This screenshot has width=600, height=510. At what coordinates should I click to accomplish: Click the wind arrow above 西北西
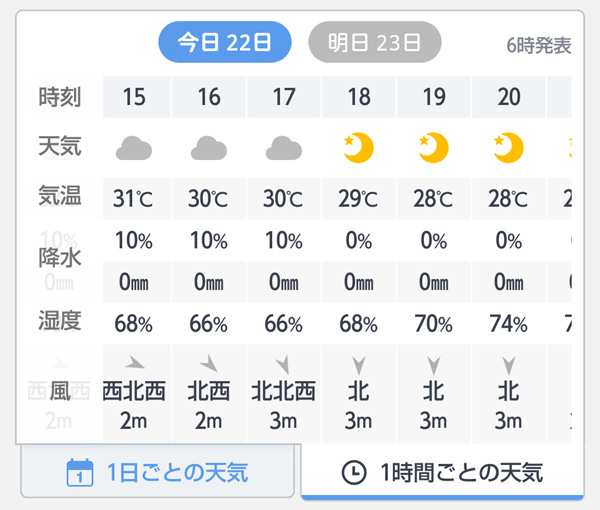[x=134, y=363]
